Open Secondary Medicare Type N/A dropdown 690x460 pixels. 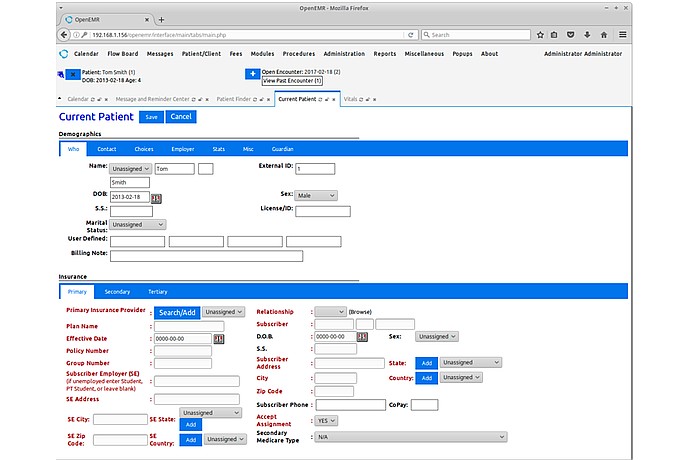tap(411, 437)
